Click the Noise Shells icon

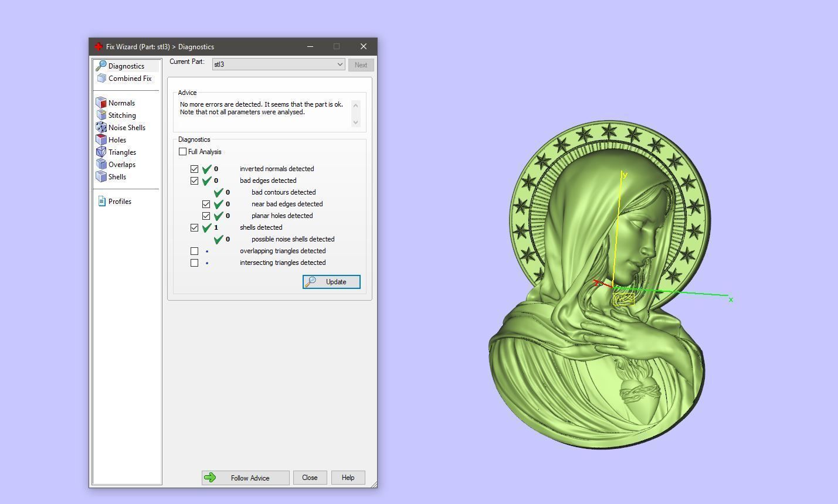101,127
